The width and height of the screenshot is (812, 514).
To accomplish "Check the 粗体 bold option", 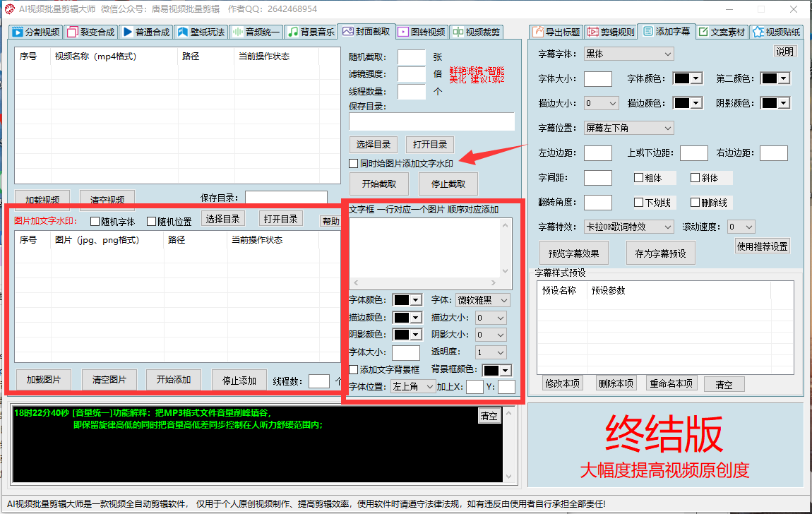I will point(638,178).
